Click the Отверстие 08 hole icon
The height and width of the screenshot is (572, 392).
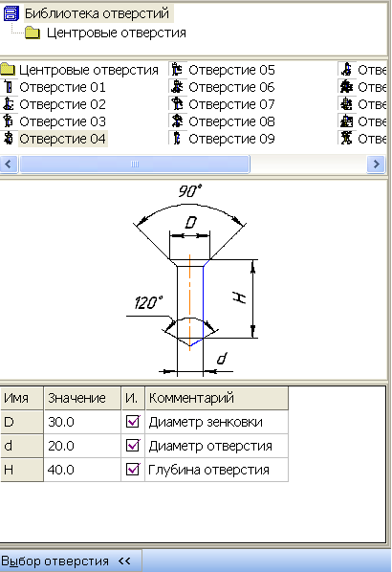(177, 121)
